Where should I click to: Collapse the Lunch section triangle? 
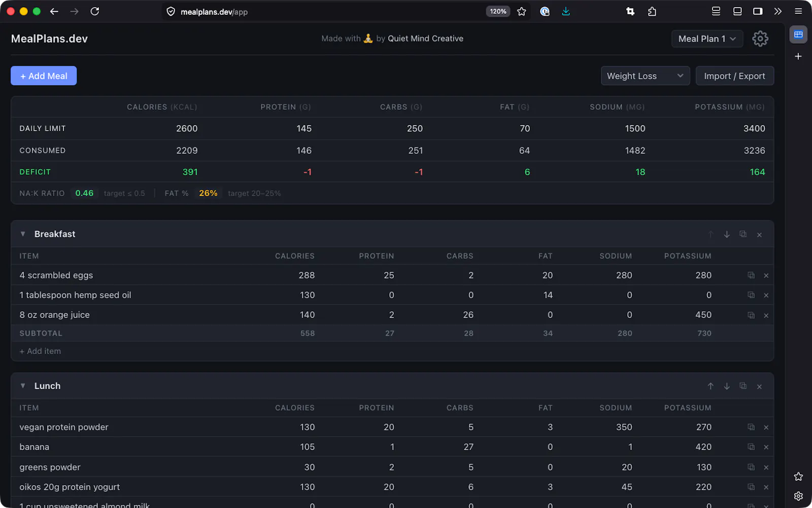[23, 386]
